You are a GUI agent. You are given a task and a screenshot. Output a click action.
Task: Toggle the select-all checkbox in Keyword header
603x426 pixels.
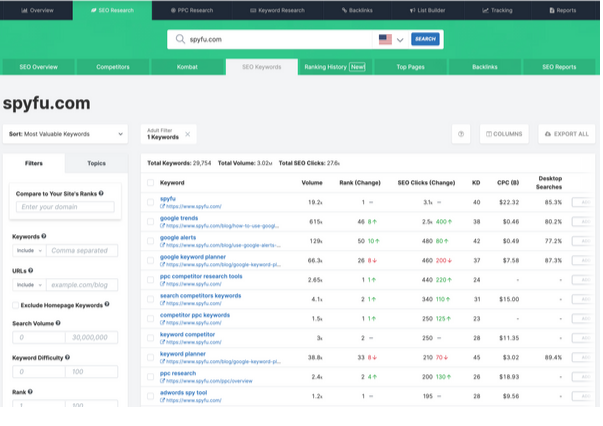click(x=150, y=183)
